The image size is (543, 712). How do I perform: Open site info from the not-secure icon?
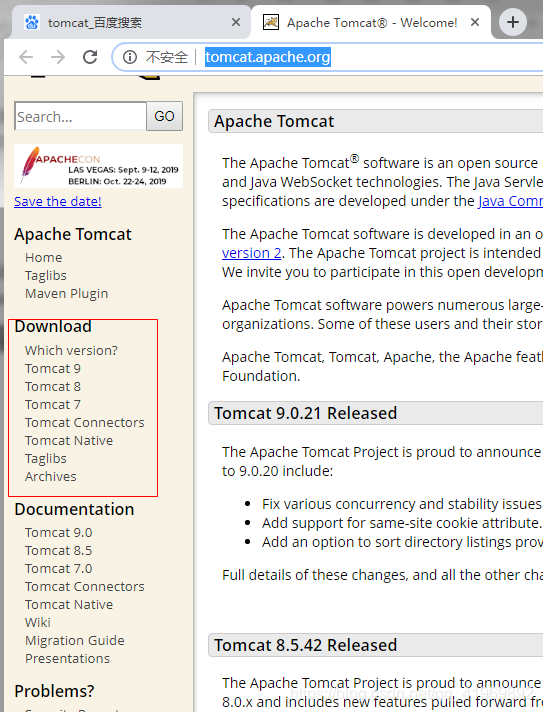(x=130, y=57)
